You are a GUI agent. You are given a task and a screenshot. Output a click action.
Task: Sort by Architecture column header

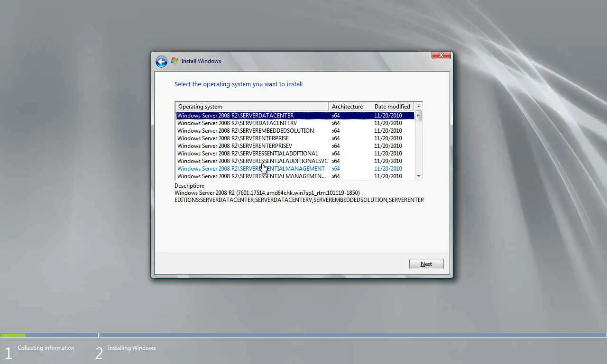350,107
